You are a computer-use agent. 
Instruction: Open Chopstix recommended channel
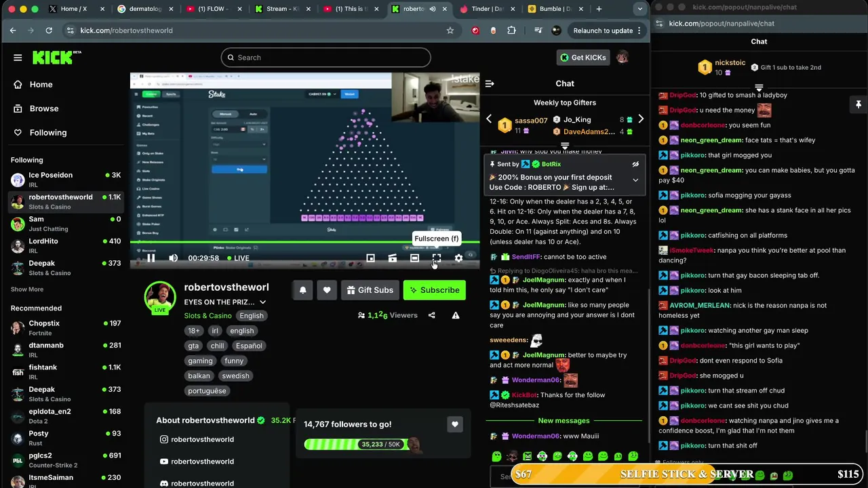[66, 328]
